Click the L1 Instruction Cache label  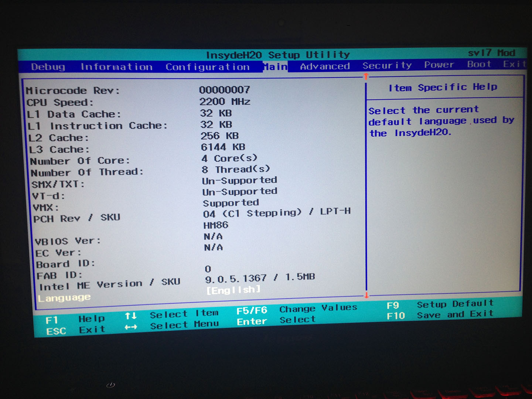(x=98, y=126)
